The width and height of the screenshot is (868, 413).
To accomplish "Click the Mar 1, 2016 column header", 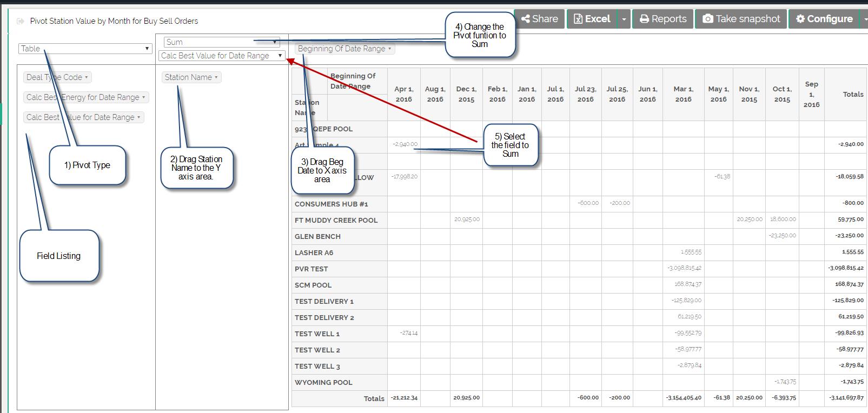I will tap(683, 94).
